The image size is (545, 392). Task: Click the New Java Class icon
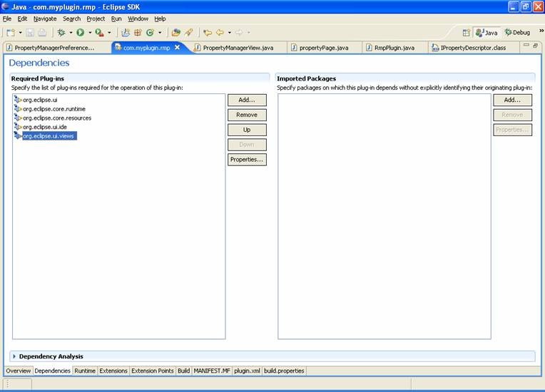point(150,33)
